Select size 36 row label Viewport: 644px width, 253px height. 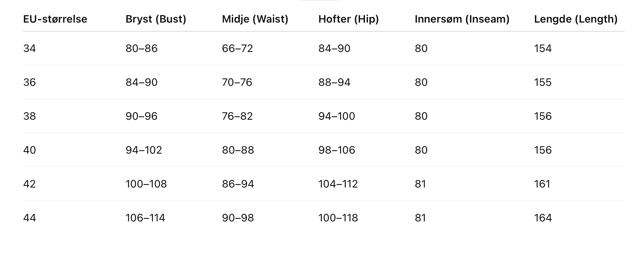(x=29, y=82)
